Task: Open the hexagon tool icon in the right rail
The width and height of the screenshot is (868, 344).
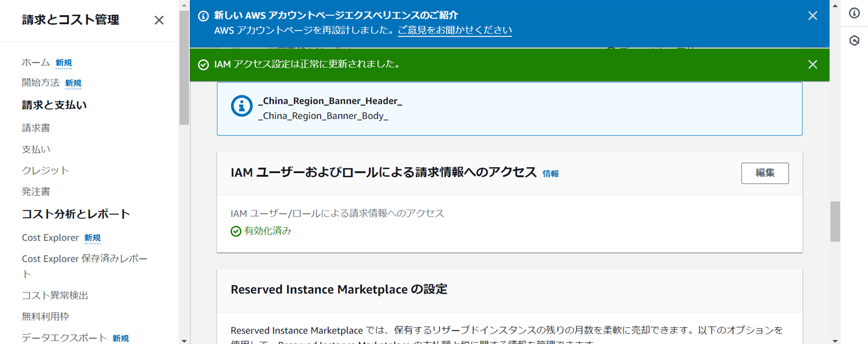Action: [854, 40]
